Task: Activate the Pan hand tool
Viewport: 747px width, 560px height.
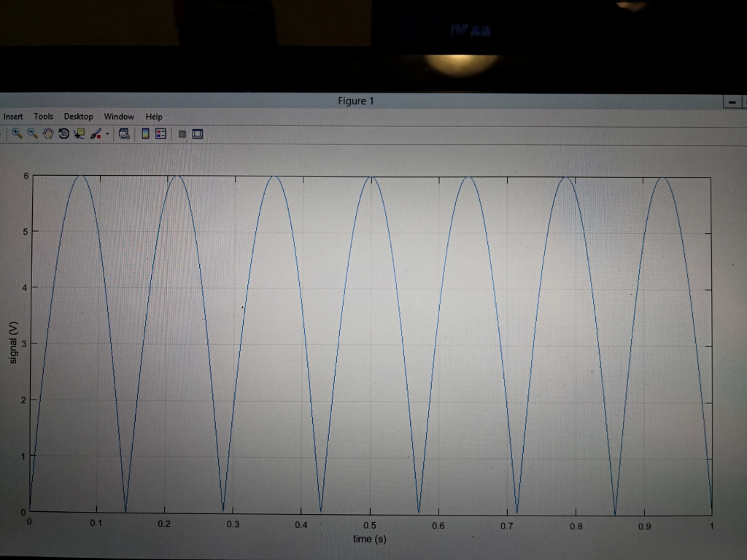Action: [47, 133]
